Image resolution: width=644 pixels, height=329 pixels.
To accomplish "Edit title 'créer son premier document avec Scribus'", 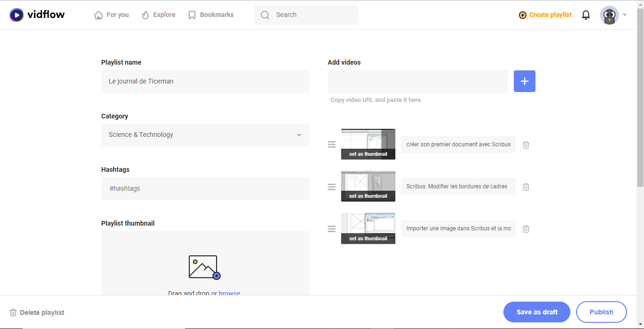I will point(459,144).
